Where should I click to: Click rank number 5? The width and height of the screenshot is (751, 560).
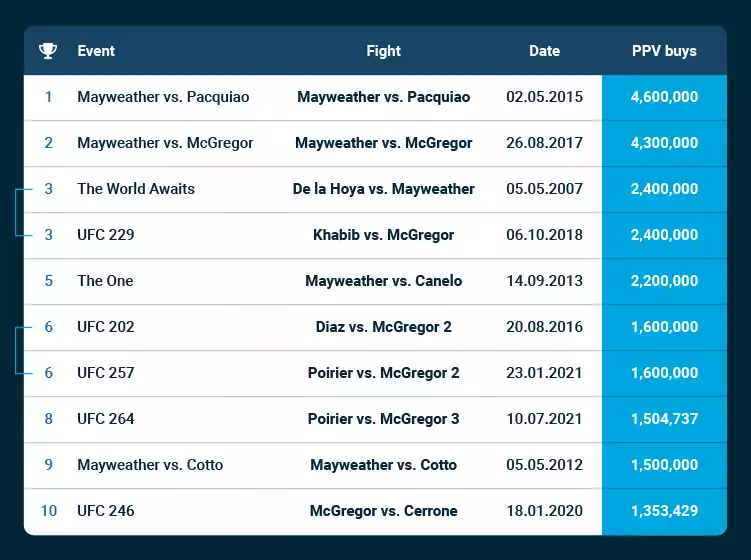48,281
